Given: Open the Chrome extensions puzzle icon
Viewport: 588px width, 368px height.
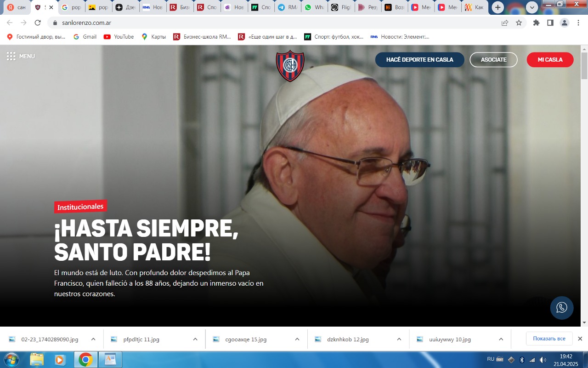Looking at the screenshot, I should (x=536, y=23).
